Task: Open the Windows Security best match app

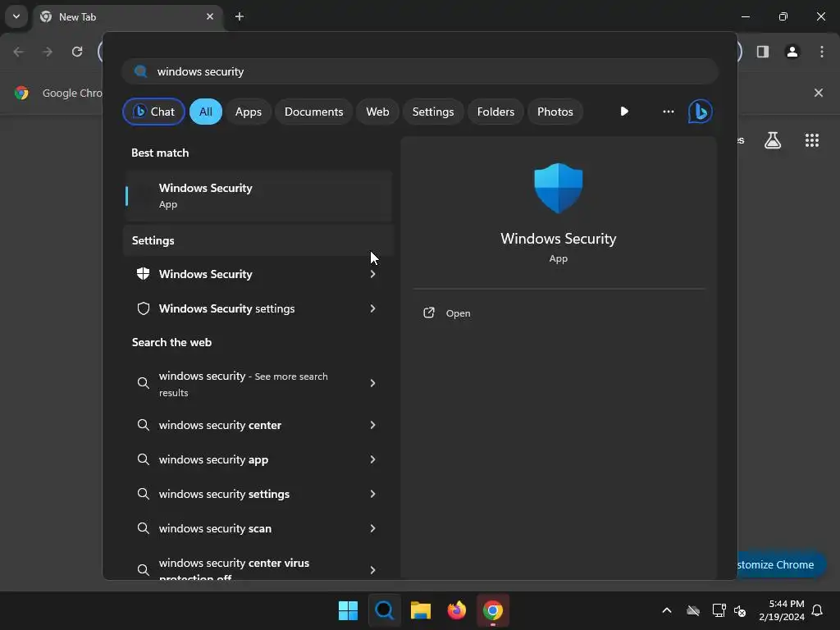Action: click(258, 196)
